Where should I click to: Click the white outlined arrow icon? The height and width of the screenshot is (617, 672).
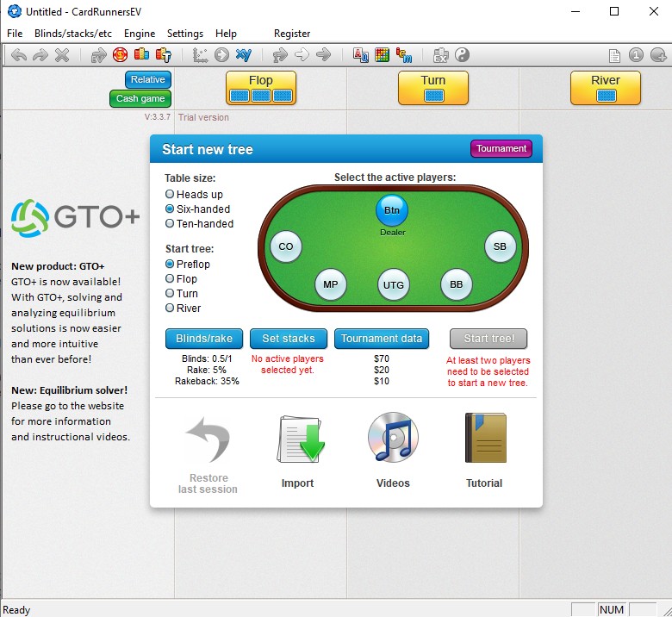click(302, 54)
